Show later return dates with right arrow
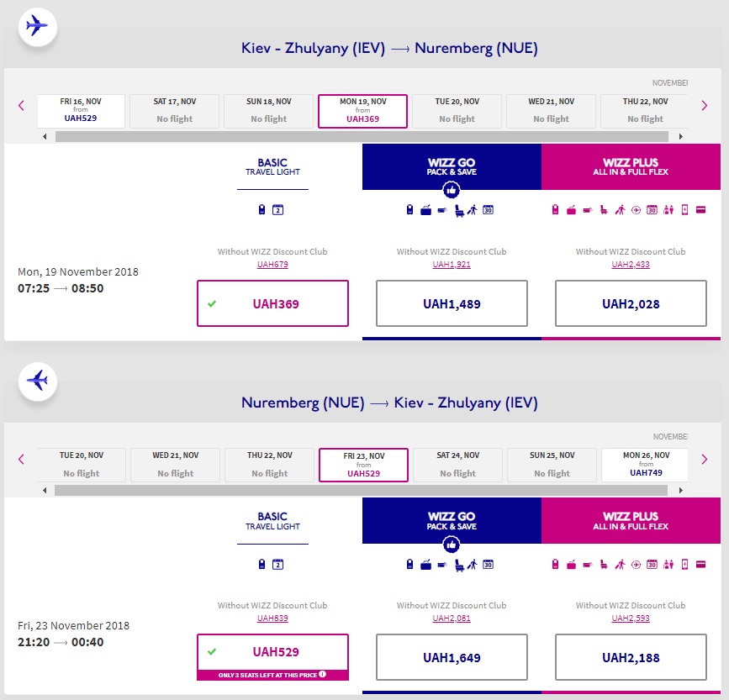This screenshot has width=729, height=700. pos(705,460)
